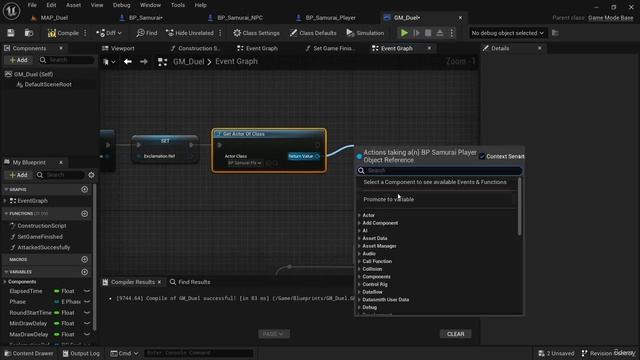The width and height of the screenshot is (640, 360).
Task: Click the GM_Duel breadcrumb
Action: coord(189,62)
